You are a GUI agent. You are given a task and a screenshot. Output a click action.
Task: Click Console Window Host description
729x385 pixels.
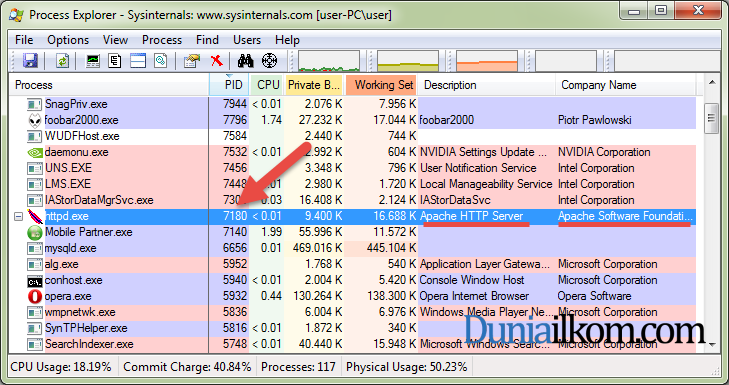coord(472,280)
